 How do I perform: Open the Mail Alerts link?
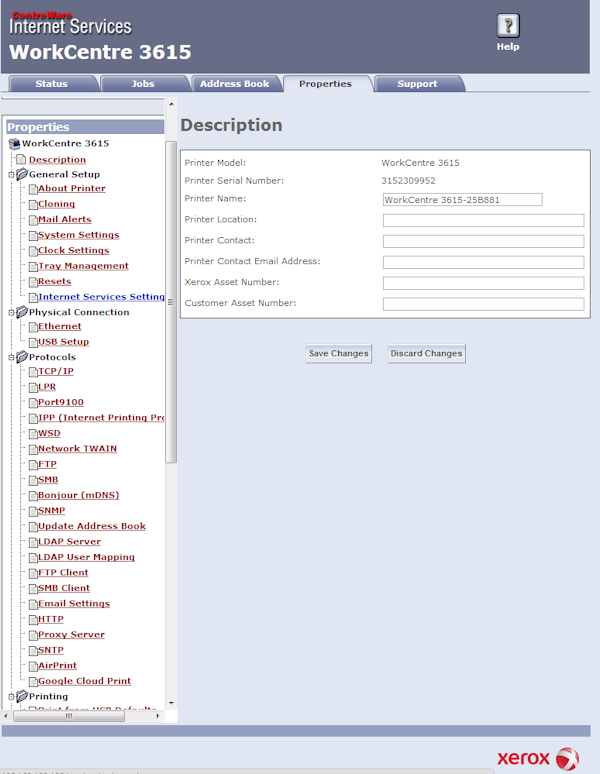coord(64,220)
